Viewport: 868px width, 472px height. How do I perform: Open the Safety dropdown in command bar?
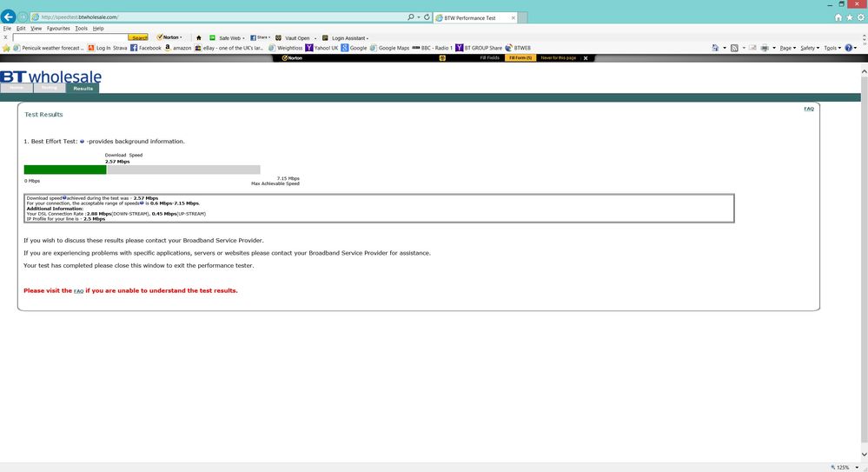(810, 48)
